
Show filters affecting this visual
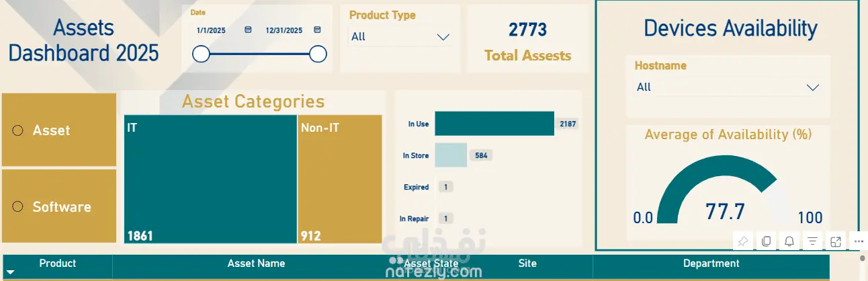(812, 241)
